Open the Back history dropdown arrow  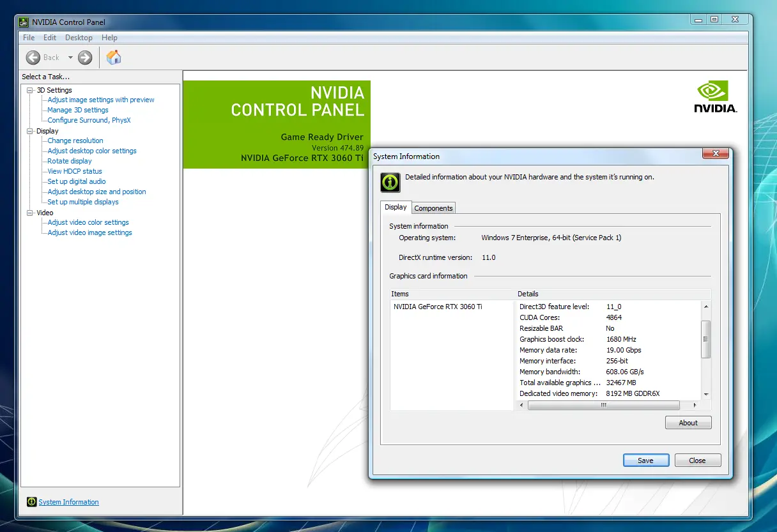click(x=70, y=57)
